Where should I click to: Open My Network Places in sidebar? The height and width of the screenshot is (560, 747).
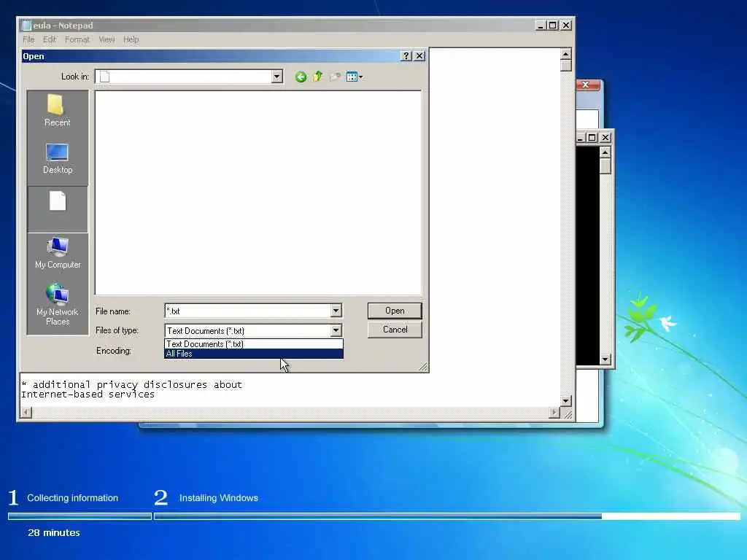click(x=58, y=305)
